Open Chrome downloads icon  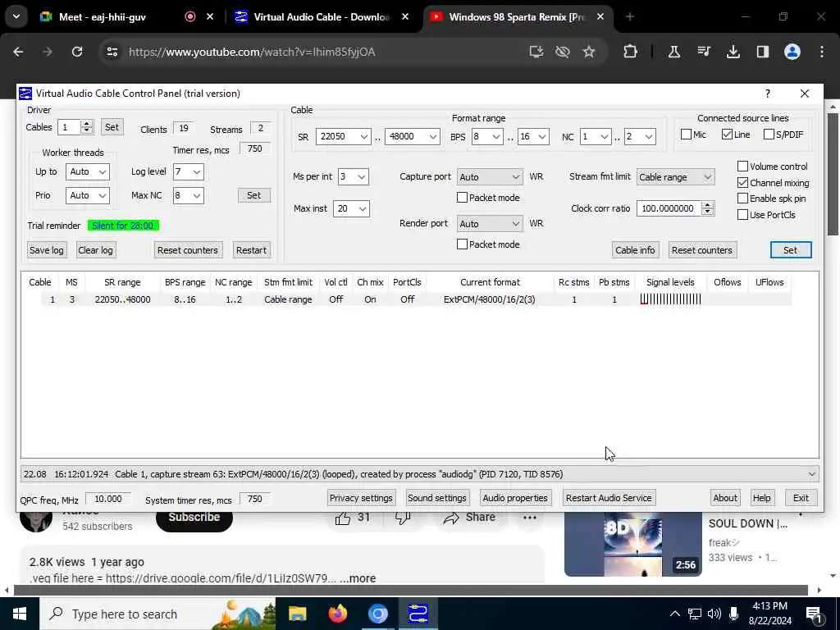click(x=733, y=52)
